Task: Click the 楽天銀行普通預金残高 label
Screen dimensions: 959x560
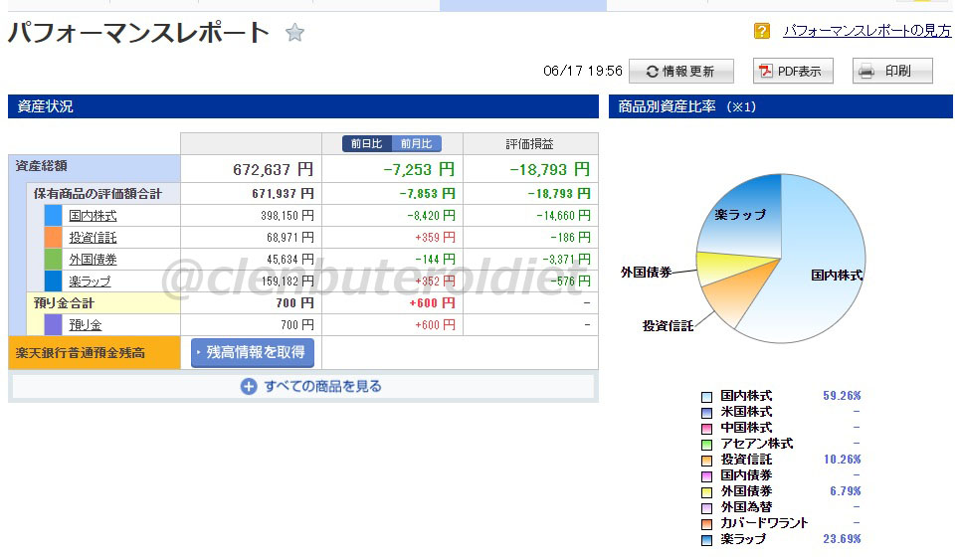Action: [81, 353]
